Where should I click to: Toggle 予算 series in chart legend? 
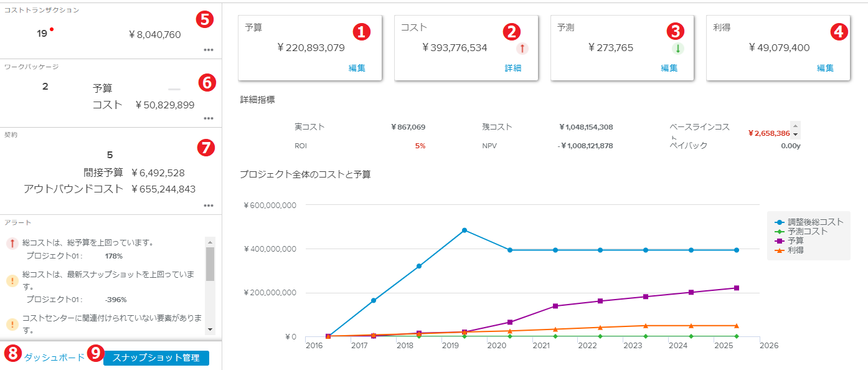(795, 240)
